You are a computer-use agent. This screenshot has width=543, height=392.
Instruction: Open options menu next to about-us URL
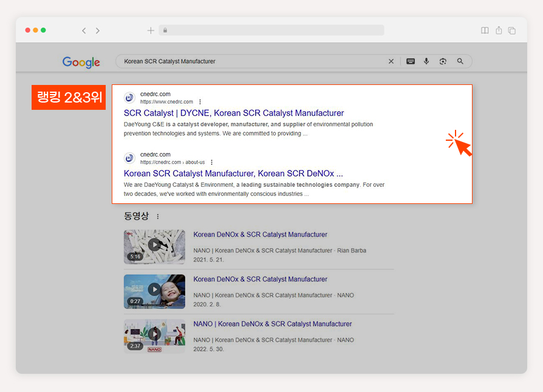click(x=211, y=162)
